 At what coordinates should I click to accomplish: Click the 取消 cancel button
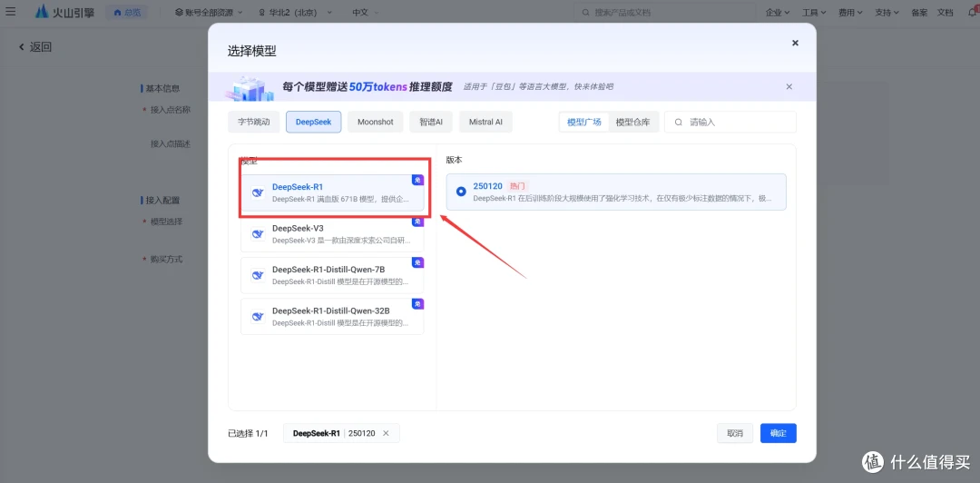coord(735,433)
